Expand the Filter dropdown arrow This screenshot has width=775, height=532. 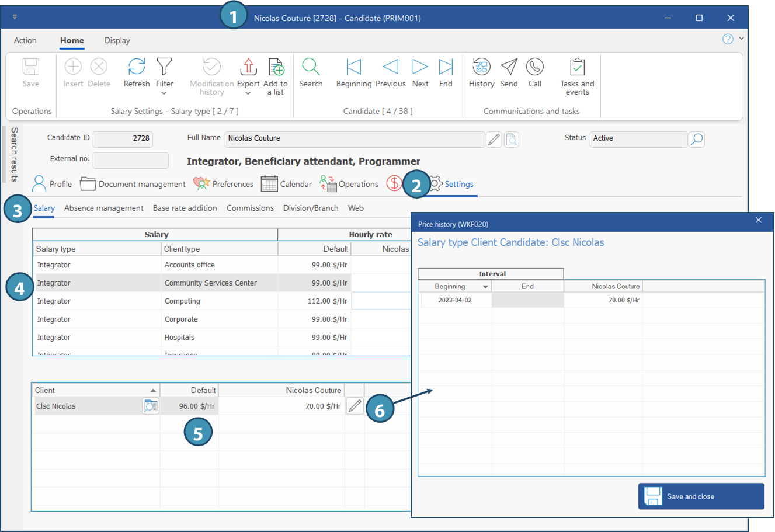tap(164, 93)
